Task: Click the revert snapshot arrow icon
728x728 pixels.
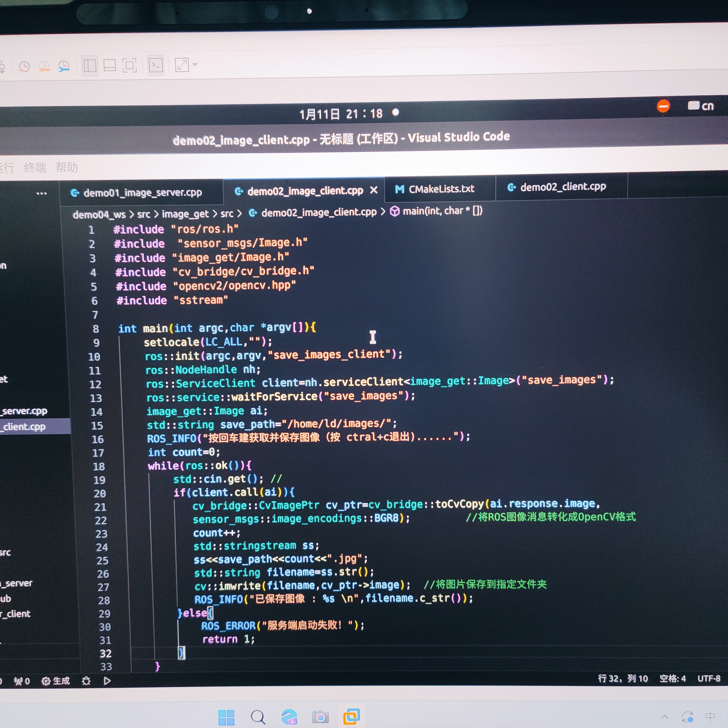Action: (x=44, y=67)
